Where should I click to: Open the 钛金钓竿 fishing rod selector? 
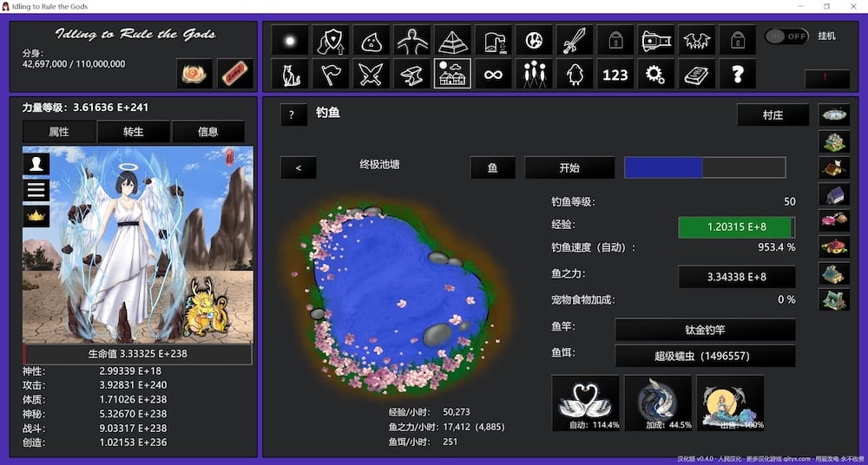click(x=705, y=330)
